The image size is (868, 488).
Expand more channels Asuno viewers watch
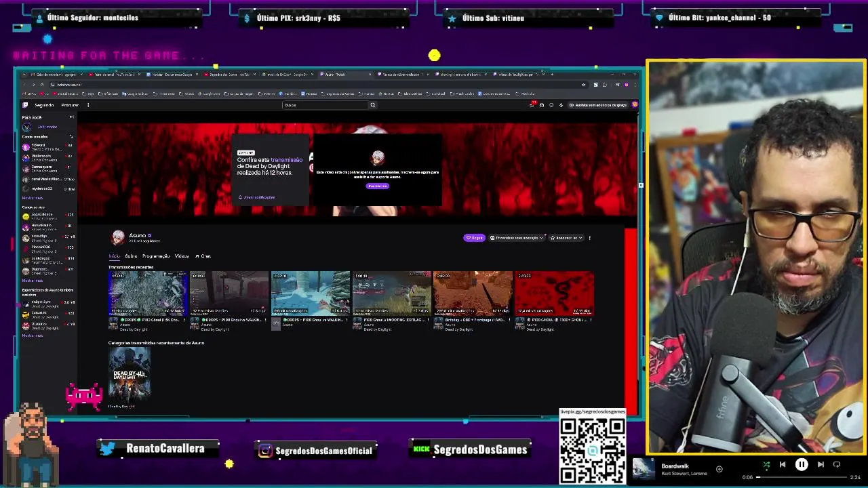click(x=33, y=335)
